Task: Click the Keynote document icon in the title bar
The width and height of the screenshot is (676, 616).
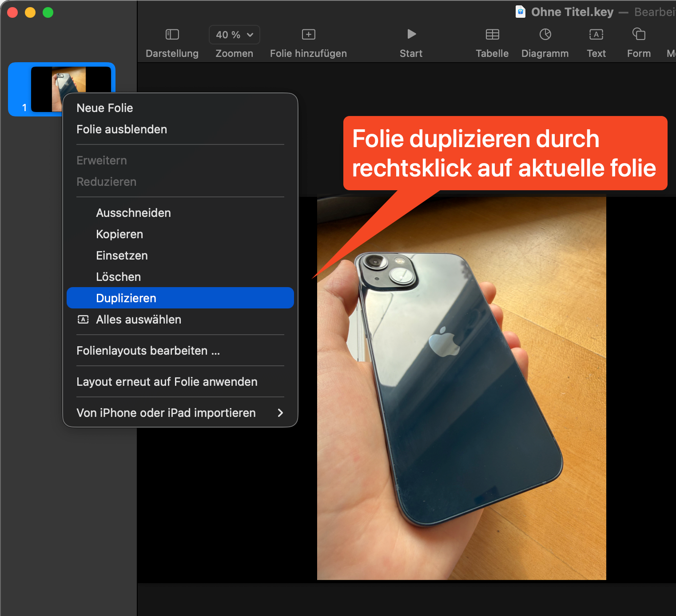Action: 520,12
